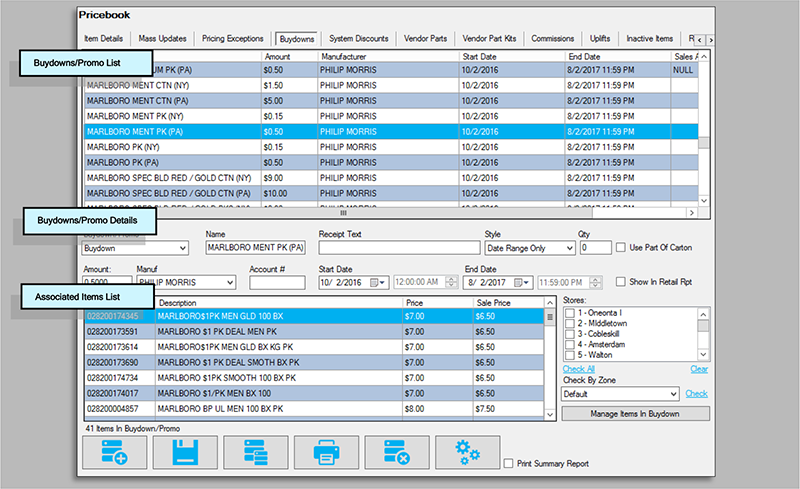This screenshot has width=800, height=489.
Task: Check store 5 - Walton
Action: pyautogui.click(x=570, y=355)
